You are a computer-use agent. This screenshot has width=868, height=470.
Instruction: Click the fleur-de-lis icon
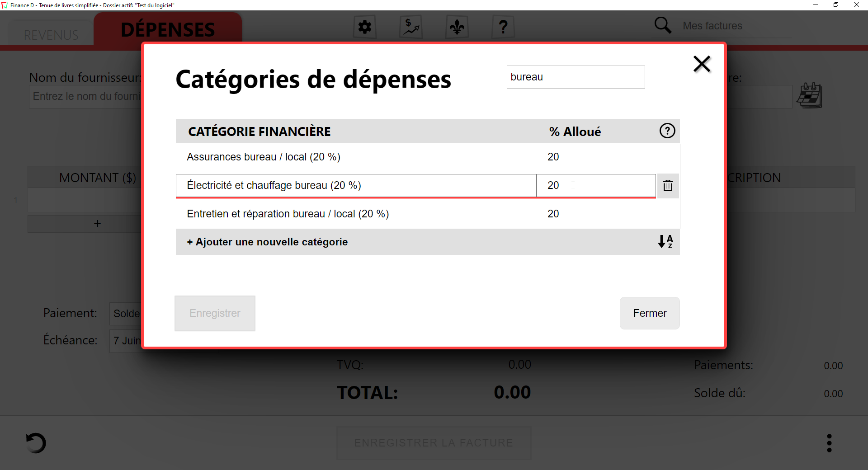457,27
